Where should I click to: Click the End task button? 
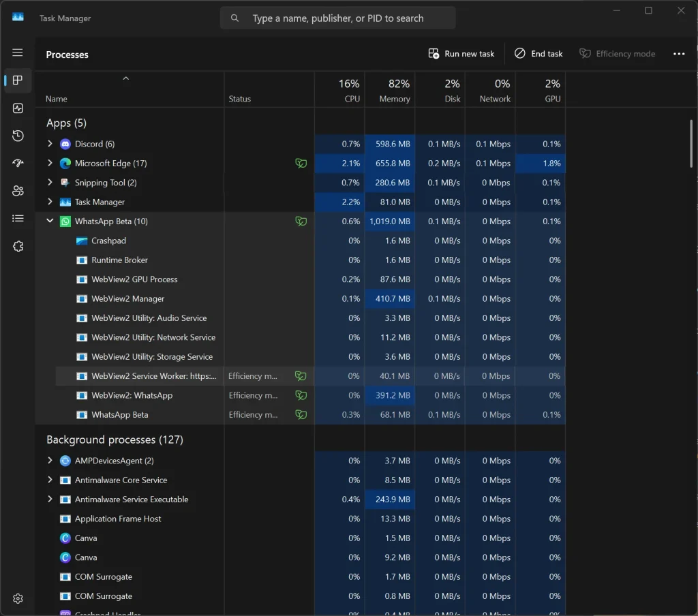click(x=538, y=54)
